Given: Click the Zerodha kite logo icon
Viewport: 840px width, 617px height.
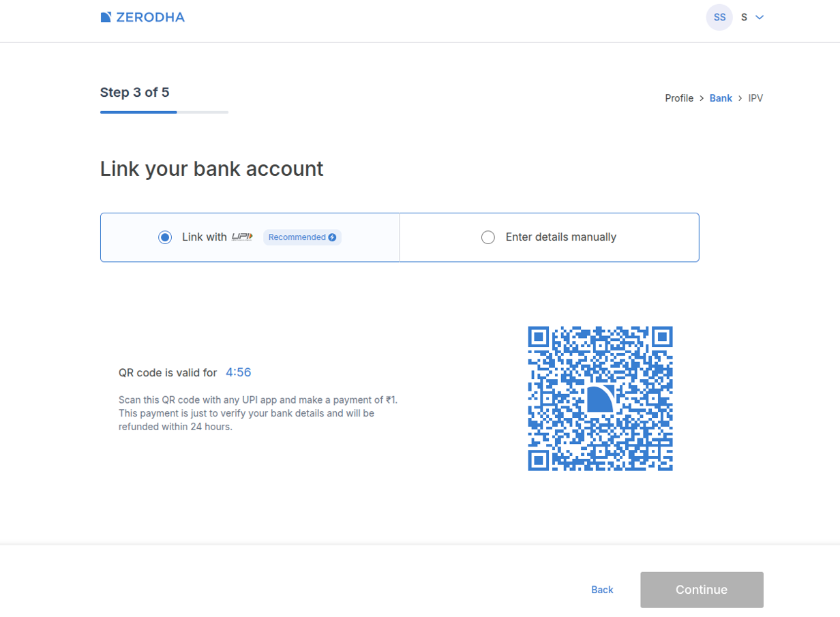Looking at the screenshot, I should [x=106, y=17].
